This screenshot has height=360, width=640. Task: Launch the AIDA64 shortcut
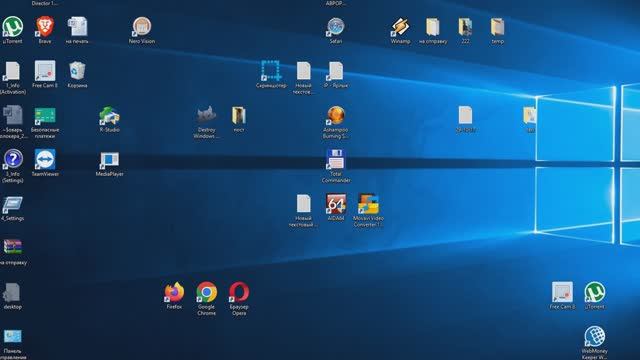(x=336, y=204)
